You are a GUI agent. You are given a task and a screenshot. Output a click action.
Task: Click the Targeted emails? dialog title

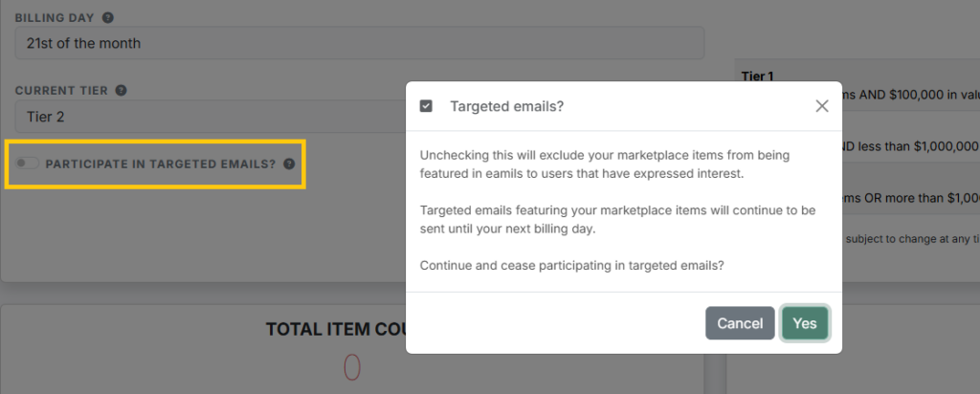tap(507, 106)
